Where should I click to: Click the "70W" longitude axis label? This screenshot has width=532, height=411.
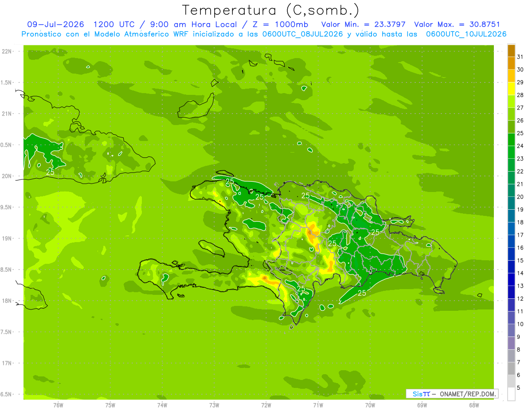pyautogui.click(x=370, y=405)
